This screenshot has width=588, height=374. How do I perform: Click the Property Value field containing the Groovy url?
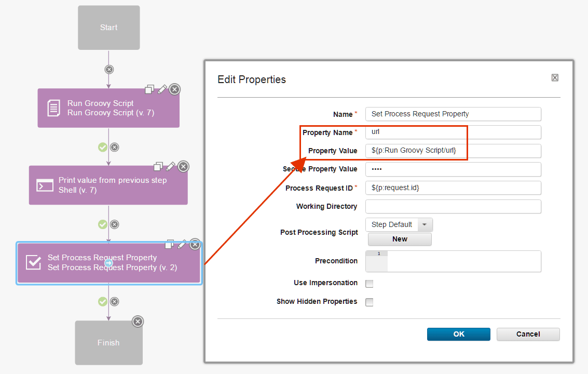click(x=453, y=151)
